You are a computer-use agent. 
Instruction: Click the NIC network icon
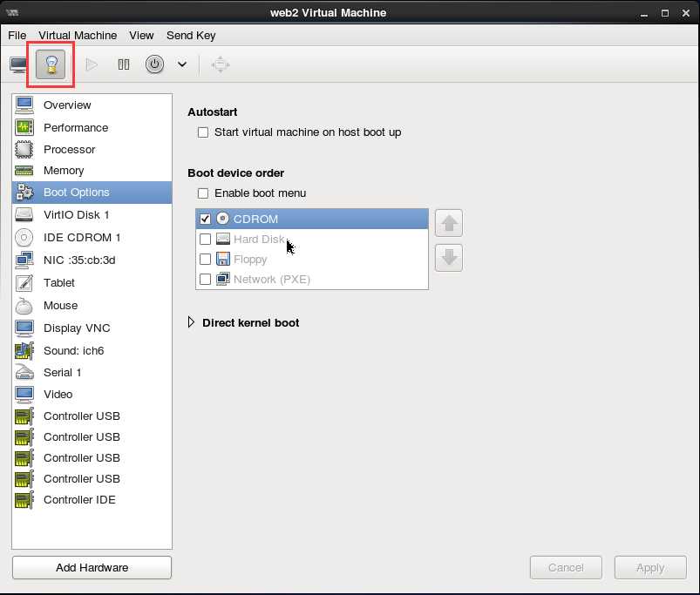click(24, 260)
